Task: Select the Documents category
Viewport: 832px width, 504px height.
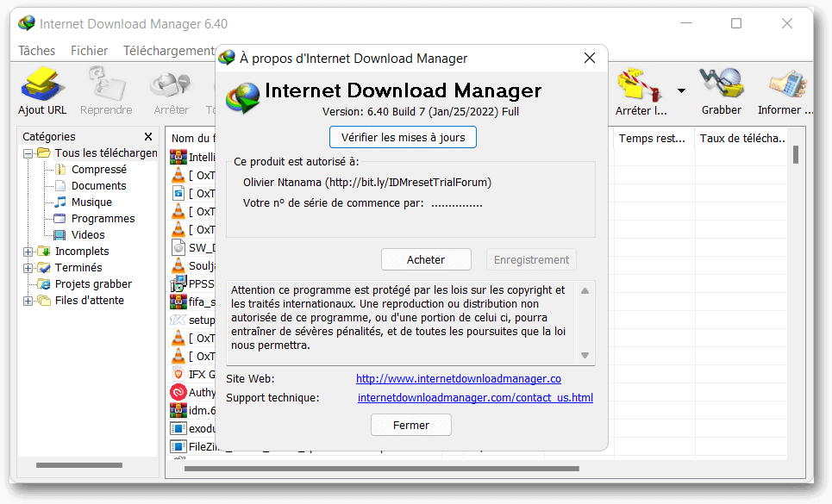Action: [98, 185]
